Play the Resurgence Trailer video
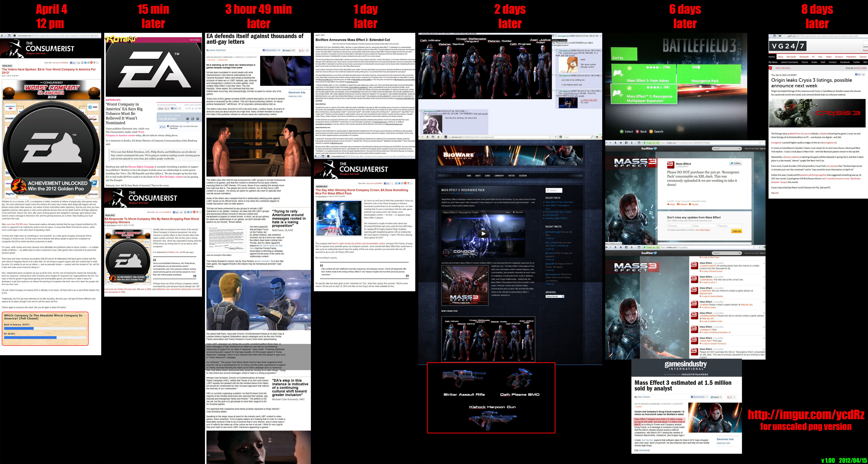Screen dimensions: 868x464 483,234
